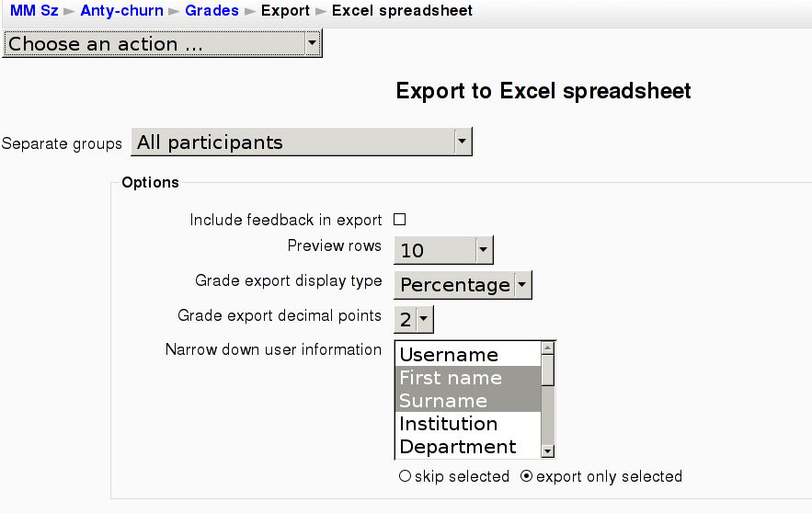Open the Grades breadcrumb link
812x513 pixels.
(x=212, y=10)
